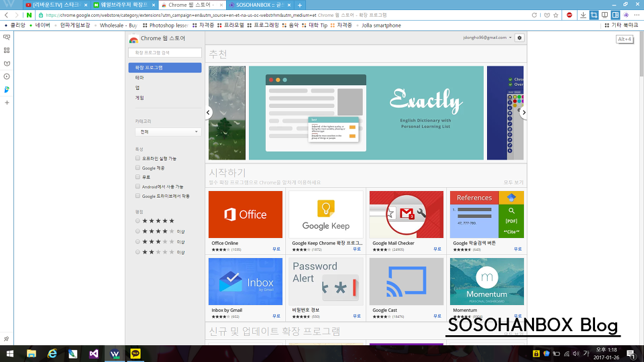This screenshot has height=362, width=644.
Task: Check the 오프라인 실행 가능 filter checkbox
Action: 138,158
